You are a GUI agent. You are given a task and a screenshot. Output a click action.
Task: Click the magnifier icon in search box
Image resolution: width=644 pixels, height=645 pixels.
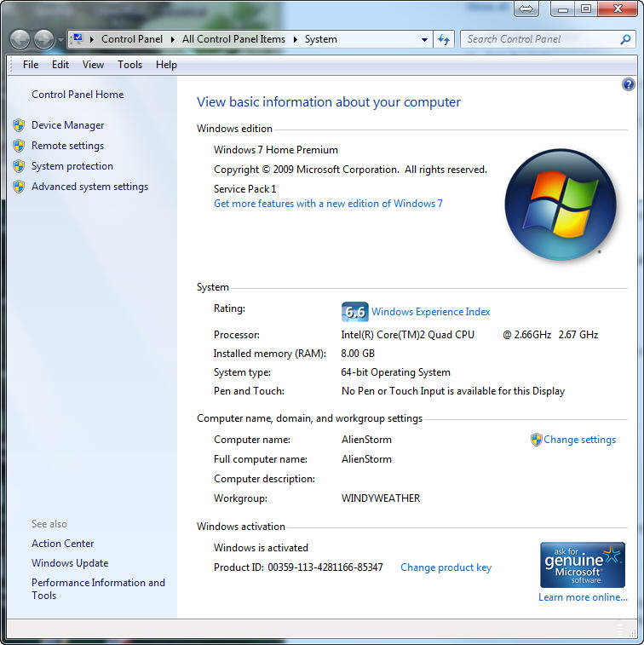pos(625,39)
